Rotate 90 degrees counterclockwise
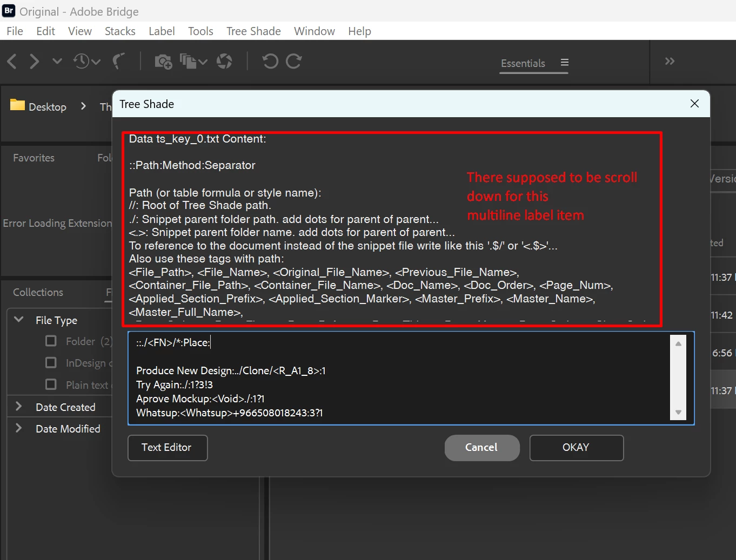The image size is (736, 560). (x=270, y=61)
